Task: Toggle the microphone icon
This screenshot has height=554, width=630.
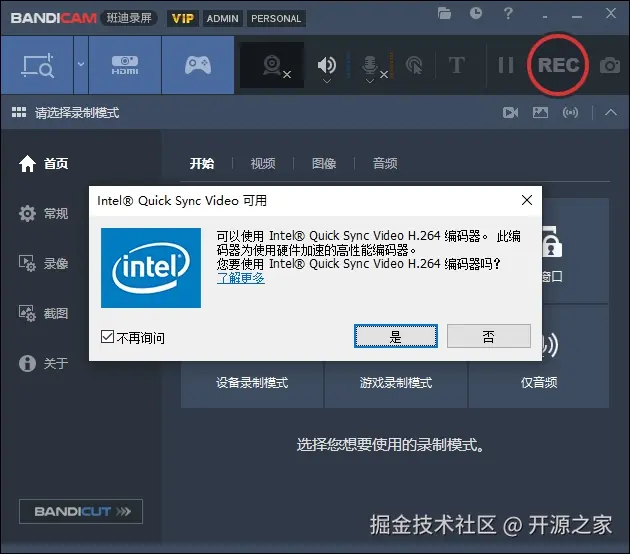Action: pos(370,65)
